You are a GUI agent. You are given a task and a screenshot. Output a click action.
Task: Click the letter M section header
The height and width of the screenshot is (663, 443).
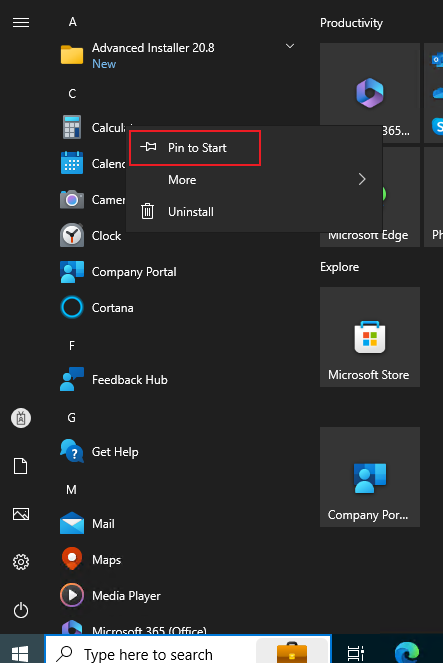(x=71, y=490)
